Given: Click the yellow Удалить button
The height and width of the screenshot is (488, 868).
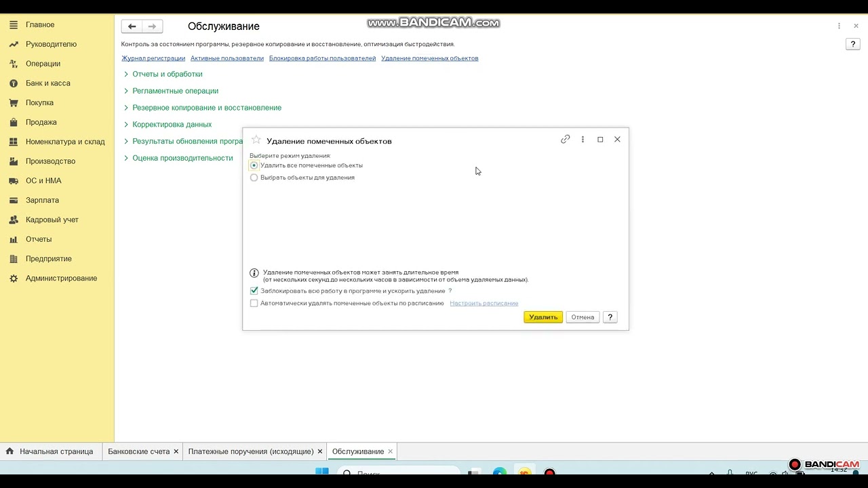Looking at the screenshot, I should pos(543,317).
